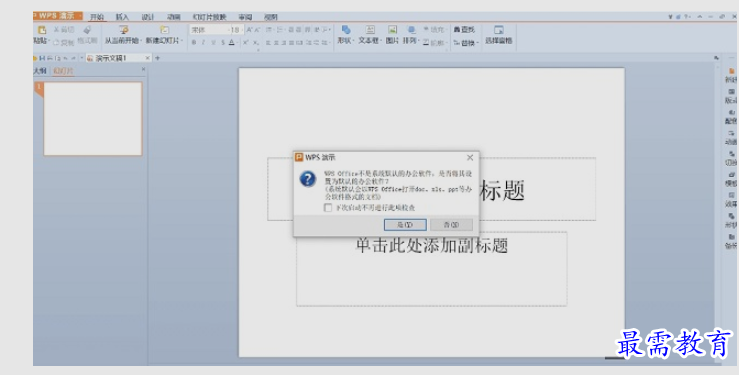Click the Paste (粘贴) icon
The width and height of the screenshot is (739, 375).
pyautogui.click(x=42, y=30)
